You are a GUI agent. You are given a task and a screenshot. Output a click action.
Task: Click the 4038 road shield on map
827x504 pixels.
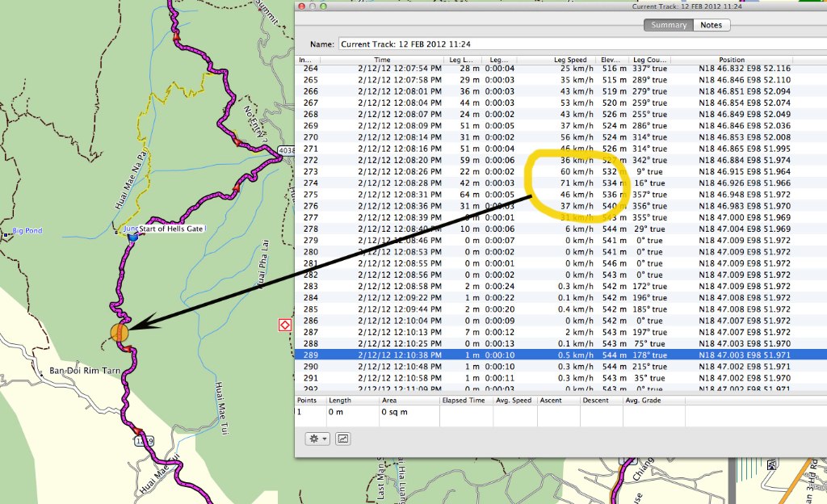pyautogui.click(x=286, y=150)
